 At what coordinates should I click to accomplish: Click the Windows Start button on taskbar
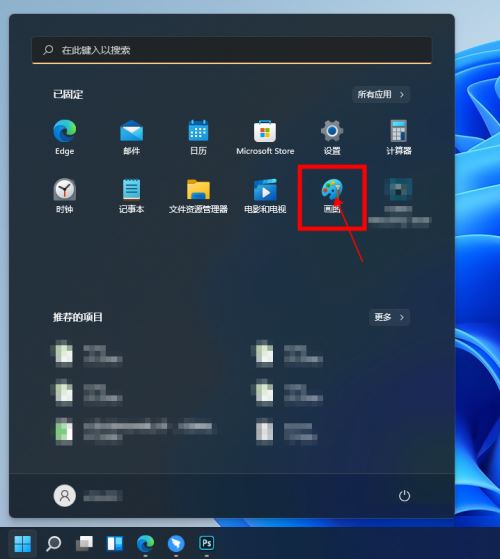[x=23, y=543]
